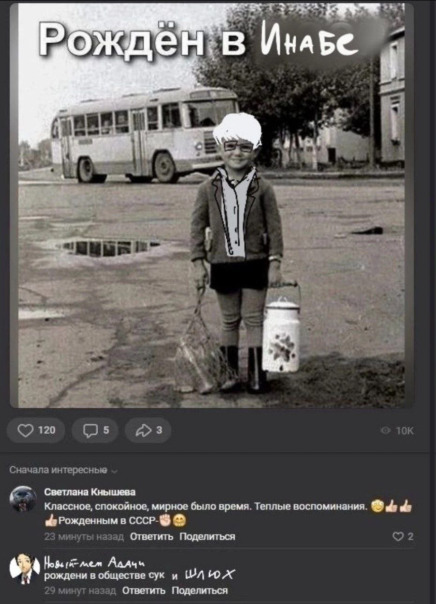Click Поделиться under Светлана Кнышева's comment
The width and height of the screenshot is (436, 604).
click(x=207, y=537)
